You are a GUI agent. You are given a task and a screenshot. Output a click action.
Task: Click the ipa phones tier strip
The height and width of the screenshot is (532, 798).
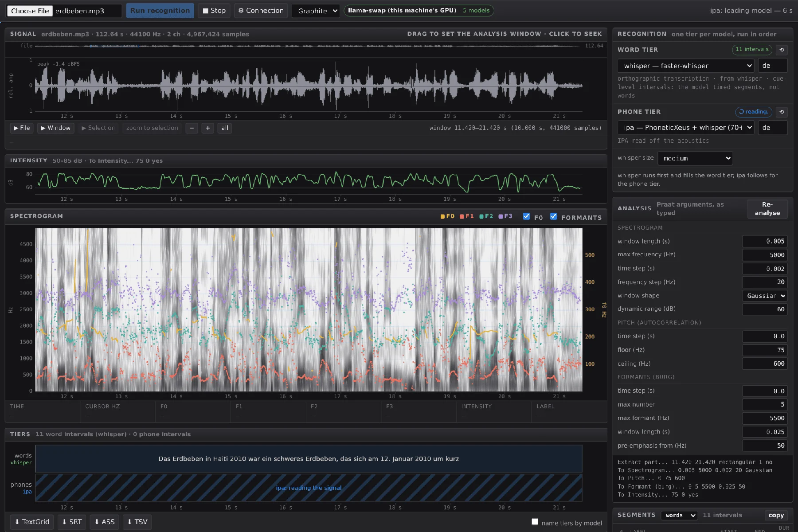tap(309, 488)
